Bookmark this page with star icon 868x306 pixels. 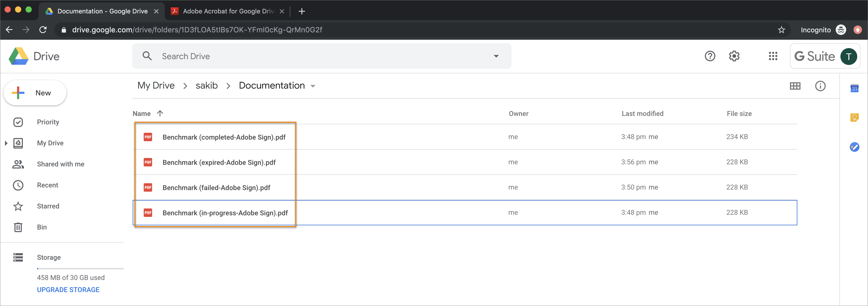coord(781,30)
